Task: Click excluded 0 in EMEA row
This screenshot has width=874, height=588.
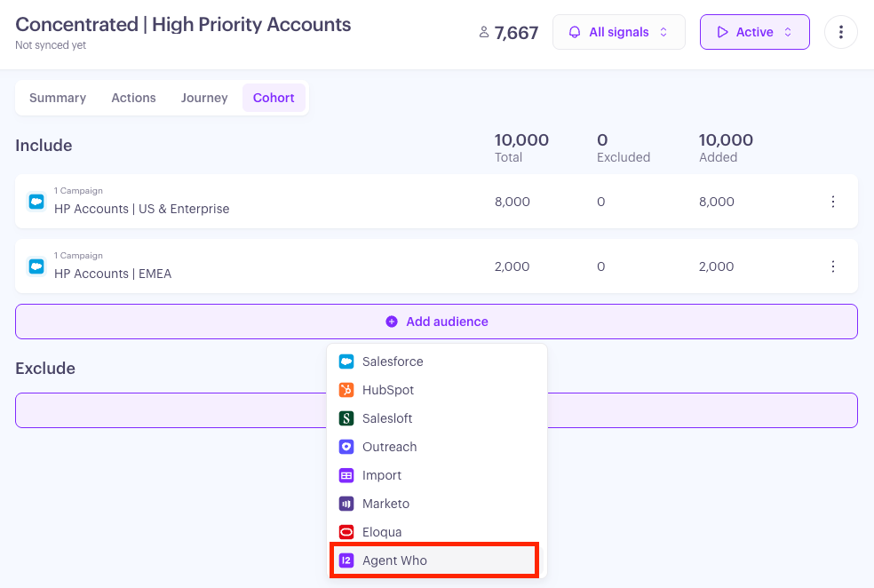Action: pyautogui.click(x=600, y=266)
